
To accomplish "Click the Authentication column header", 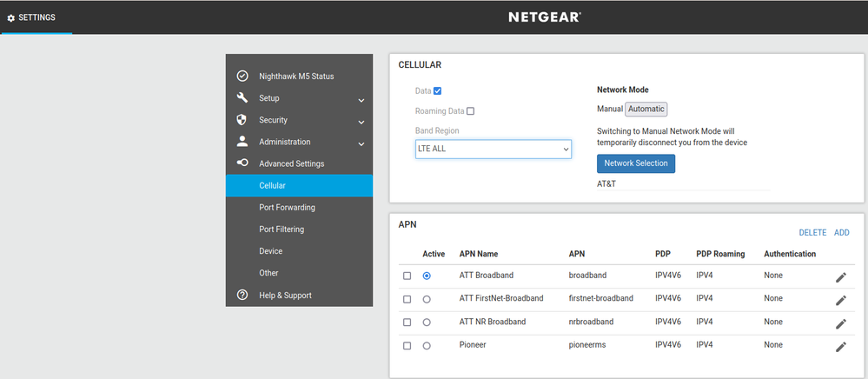I will (790, 254).
